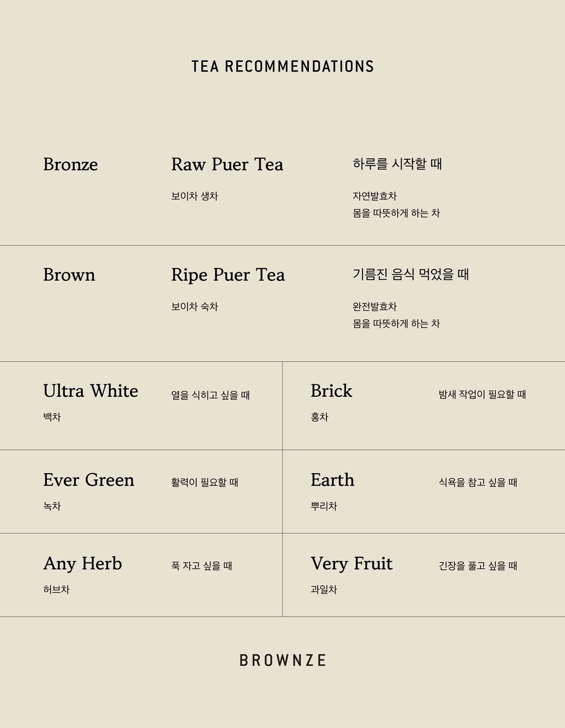Image resolution: width=565 pixels, height=728 pixels.
Task: Click the 기름진 음식 먹었을 때 text
Action: (411, 275)
